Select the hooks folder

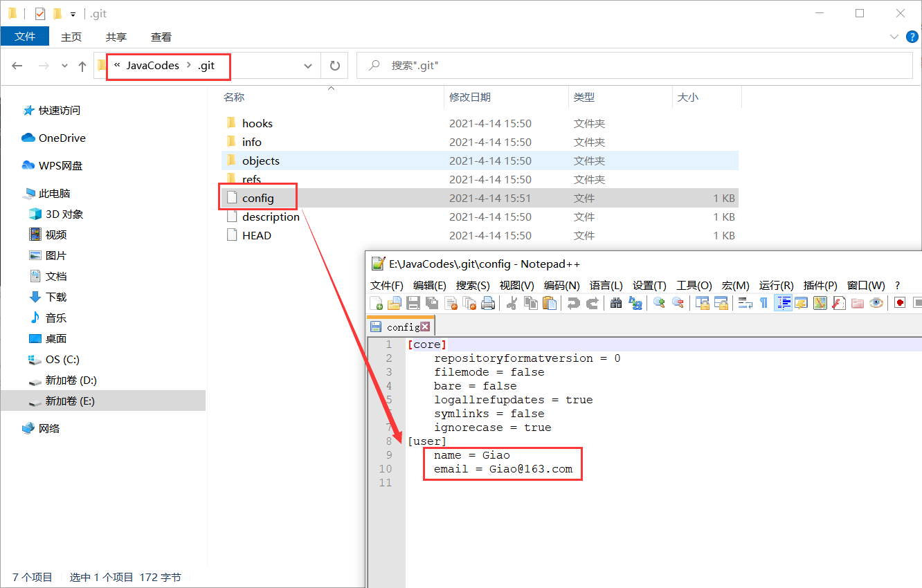click(257, 123)
